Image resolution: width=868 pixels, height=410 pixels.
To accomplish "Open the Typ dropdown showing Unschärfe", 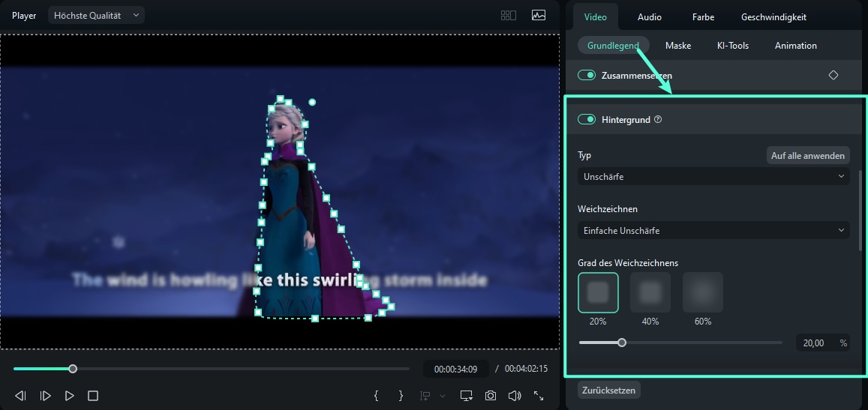I will (x=713, y=176).
